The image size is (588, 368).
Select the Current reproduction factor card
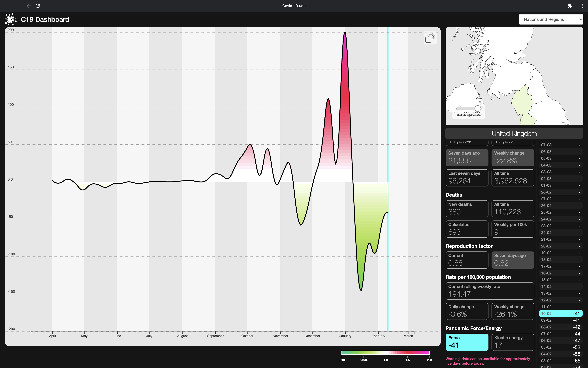(467, 260)
